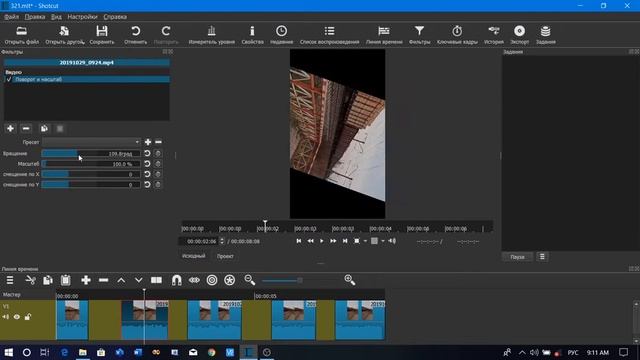Open the Правка menu
Image resolution: width=640 pixels, height=360 pixels.
pos(35,17)
